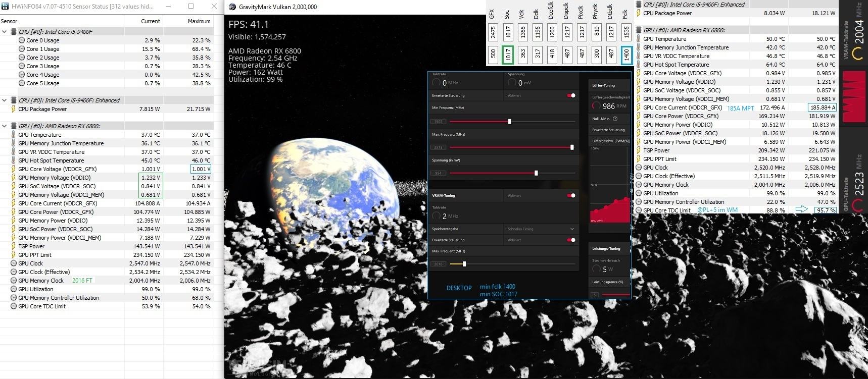Adjust the Min Frequenz (MHz) slider handle

(509, 122)
